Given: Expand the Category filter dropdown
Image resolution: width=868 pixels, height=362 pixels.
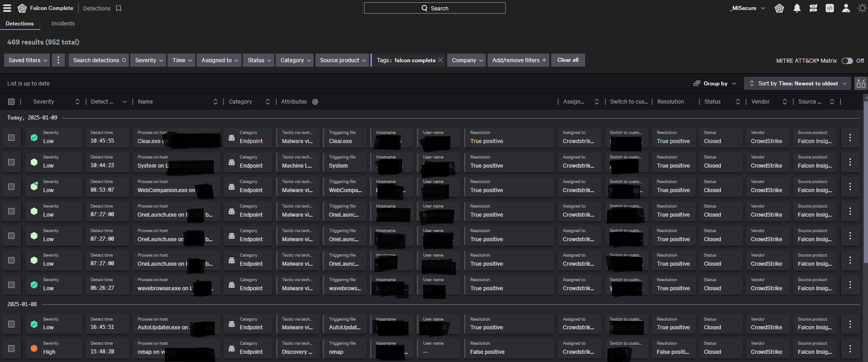Looking at the screenshot, I should [x=295, y=60].
